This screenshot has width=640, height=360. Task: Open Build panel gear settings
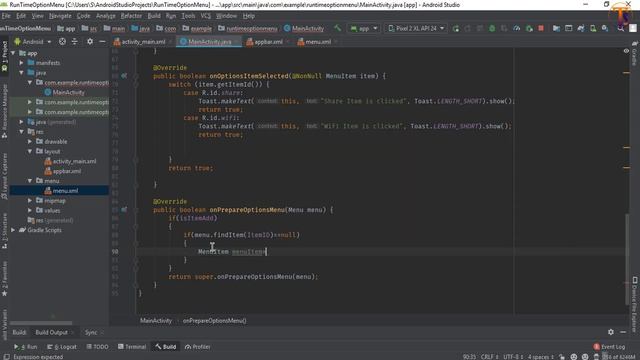click(611, 332)
